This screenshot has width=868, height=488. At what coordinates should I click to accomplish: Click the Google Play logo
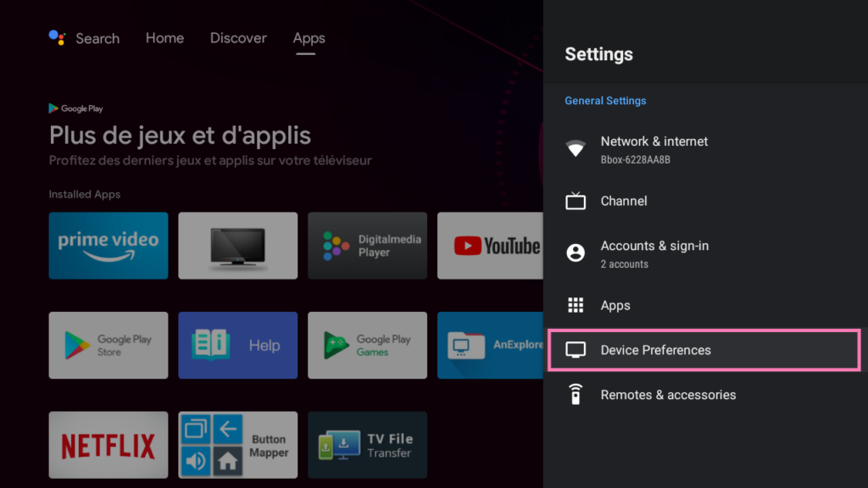(x=75, y=108)
